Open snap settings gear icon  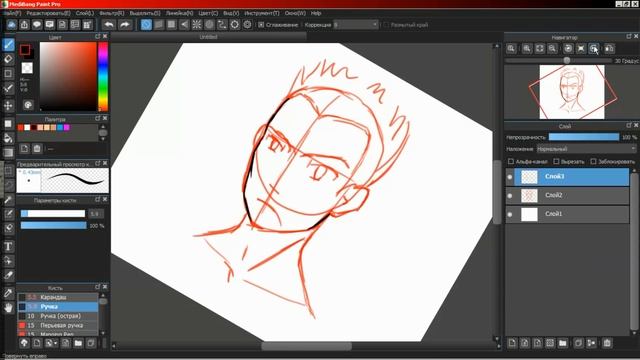[x=247, y=25]
